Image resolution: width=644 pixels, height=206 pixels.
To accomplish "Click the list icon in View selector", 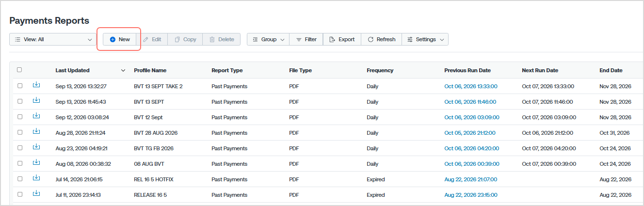I will coord(17,39).
